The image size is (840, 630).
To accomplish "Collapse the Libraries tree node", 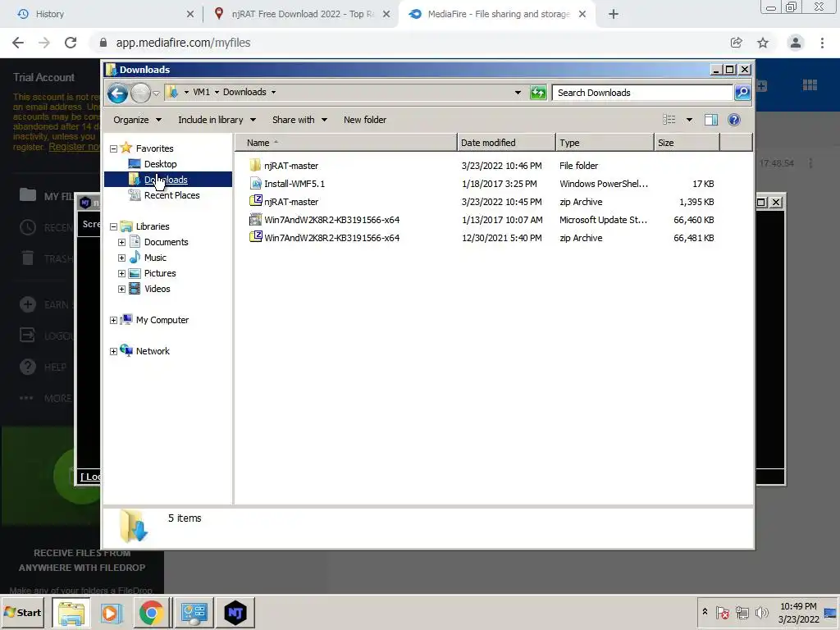I will pyautogui.click(x=113, y=226).
